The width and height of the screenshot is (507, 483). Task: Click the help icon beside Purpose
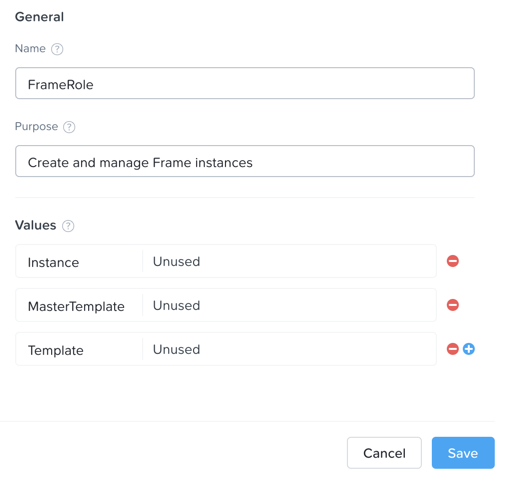[x=69, y=127]
